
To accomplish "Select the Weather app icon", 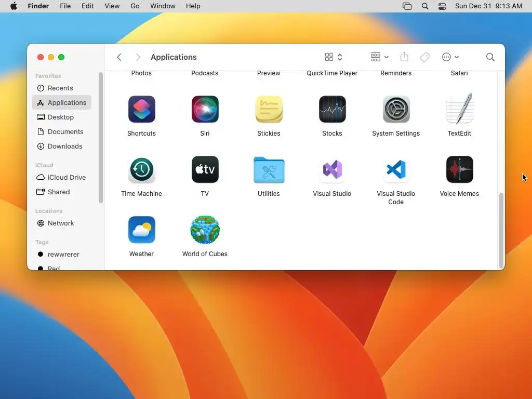I will tap(141, 230).
